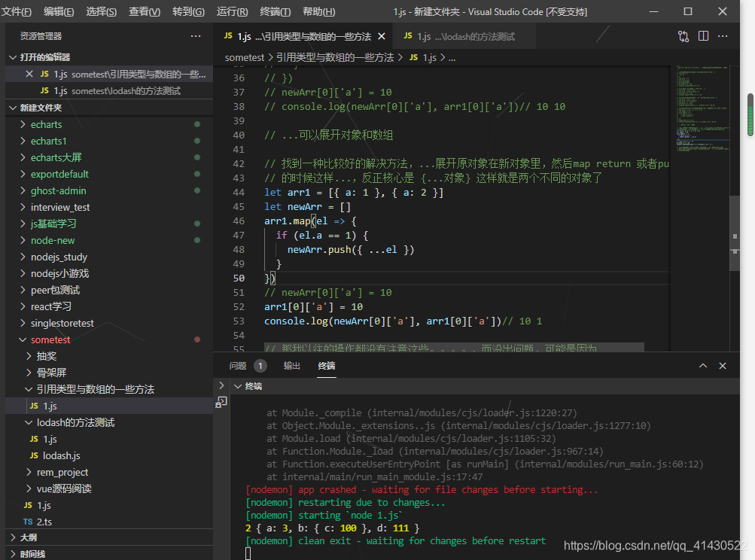This screenshot has height=560, width=755.
Task: Click the window's green outer scrollbar thumb
Action: 750,115
